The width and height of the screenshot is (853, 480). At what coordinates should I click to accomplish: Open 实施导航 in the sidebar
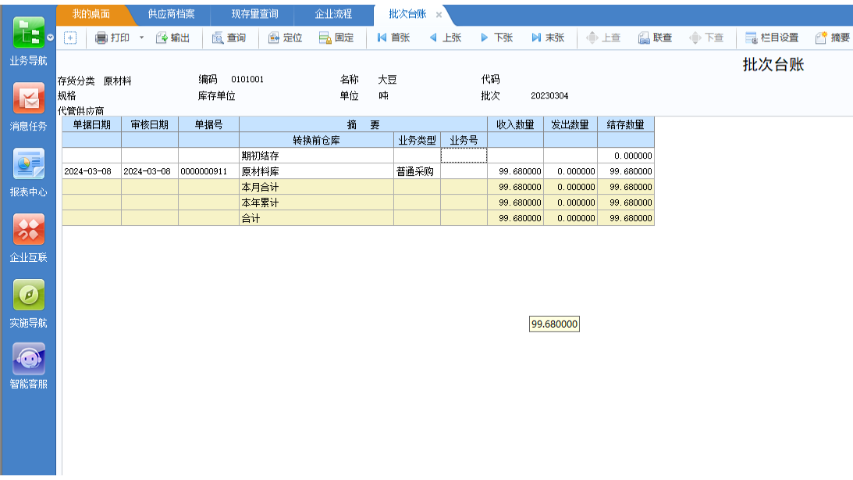tap(28, 294)
